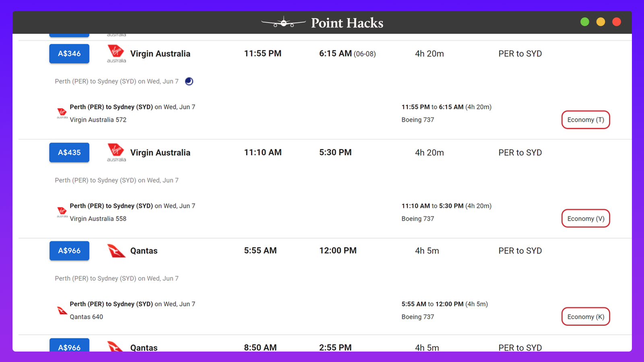Select the first A$966 Qantas price button
Screen dimensions: 644x362
[x=69, y=251]
